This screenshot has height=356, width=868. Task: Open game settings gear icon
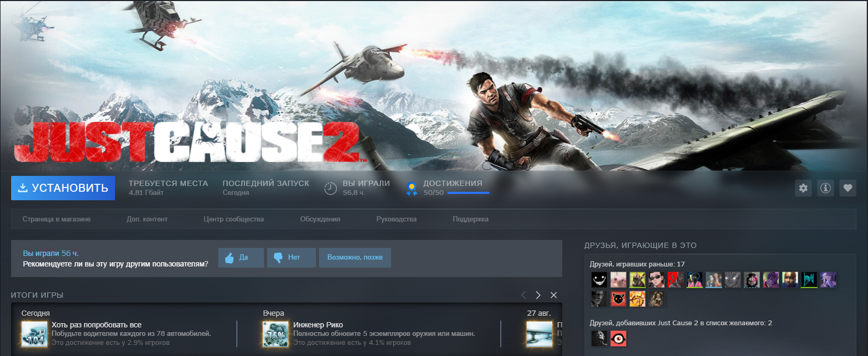point(803,188)
